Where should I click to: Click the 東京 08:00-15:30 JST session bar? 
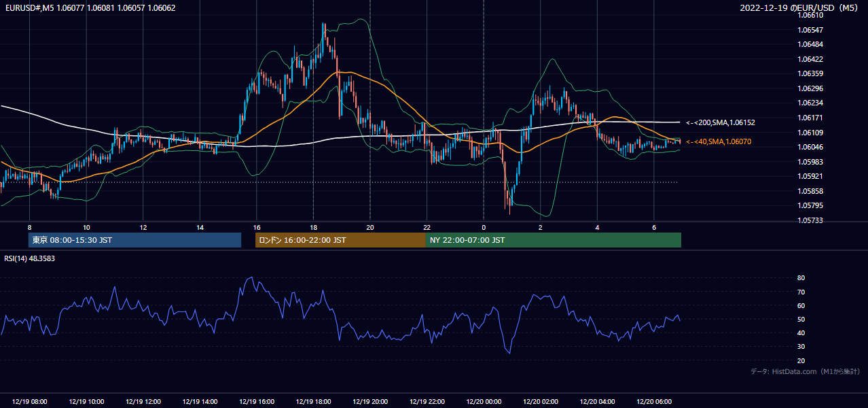(134, 240)
